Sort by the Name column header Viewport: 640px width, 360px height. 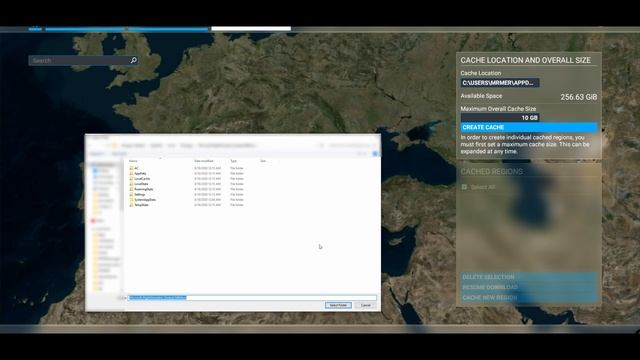click(x=133, y=161)
